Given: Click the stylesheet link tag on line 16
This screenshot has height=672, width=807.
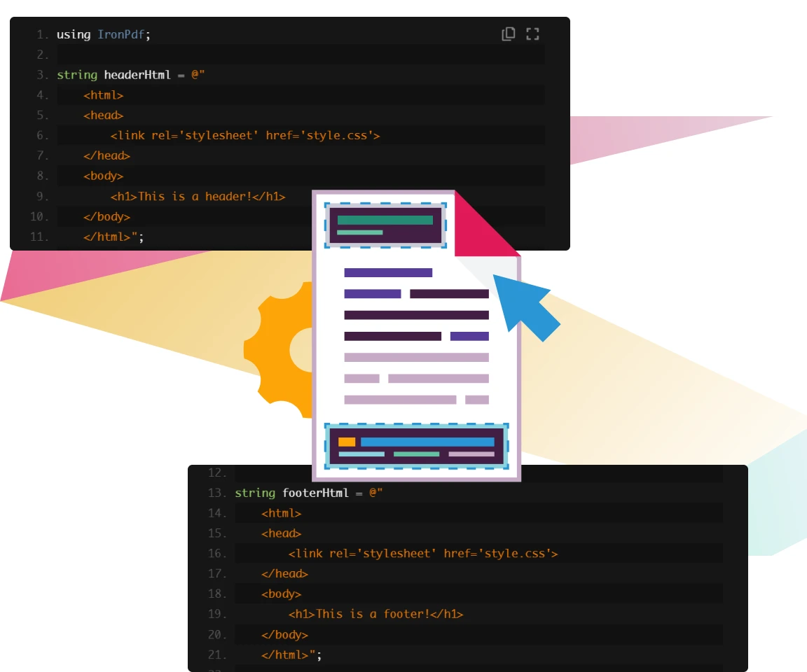Looking at the screenshot, I should coord(423,554).
